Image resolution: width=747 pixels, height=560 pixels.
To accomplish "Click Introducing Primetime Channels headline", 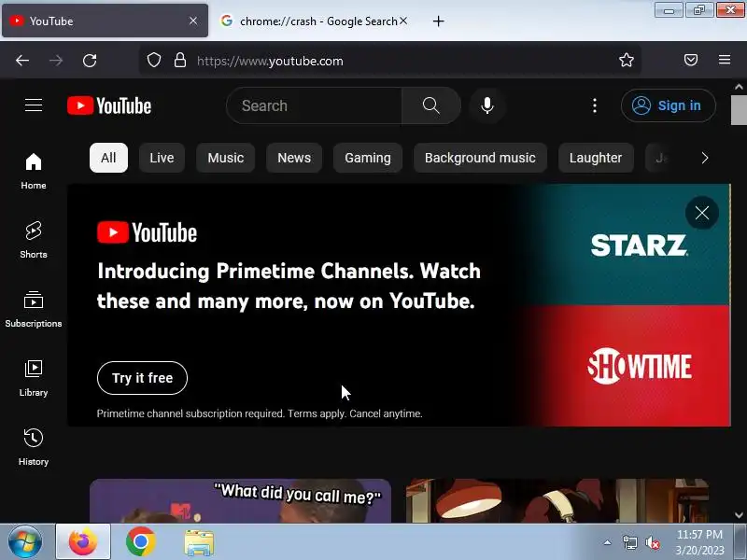I will coord(289,286).
